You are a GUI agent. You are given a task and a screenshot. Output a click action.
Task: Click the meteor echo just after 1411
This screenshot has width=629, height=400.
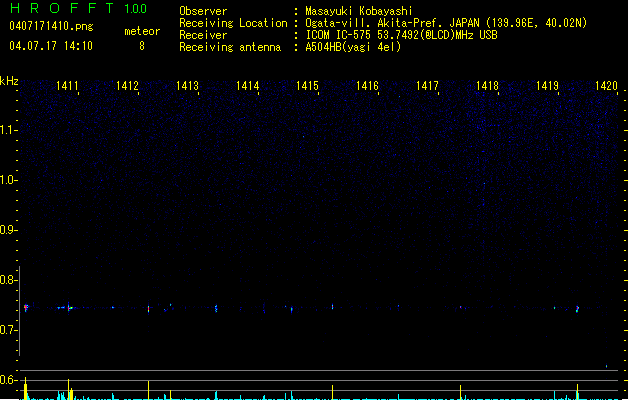[69, 308]
